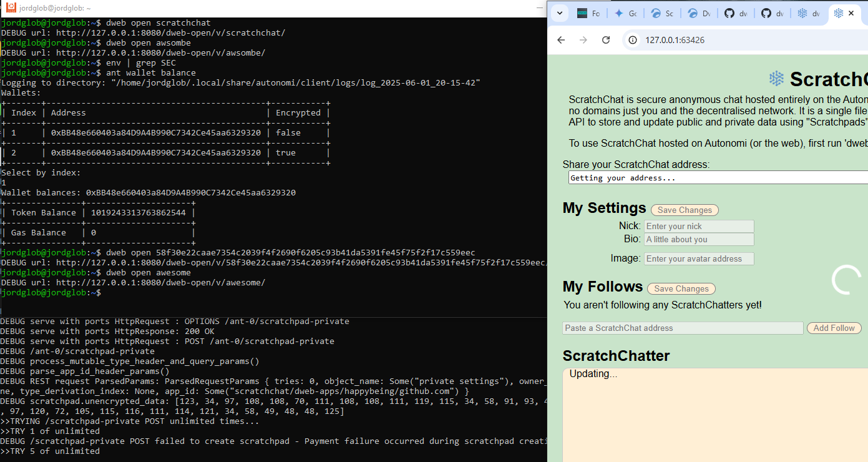The image size is (868, 462).
Task: Click the 'dweb open awesome' command line
Action: point(95,273)
